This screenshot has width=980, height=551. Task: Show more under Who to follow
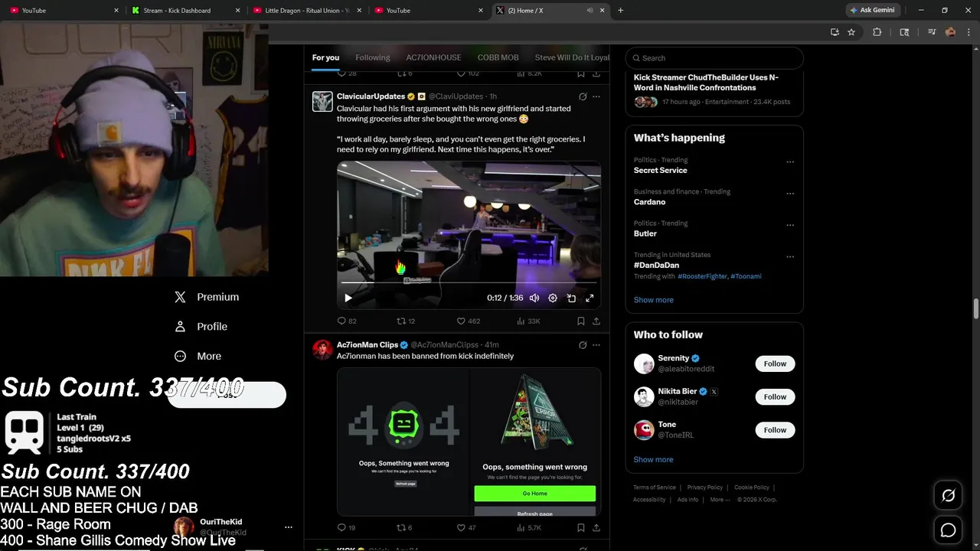click(x=653, y=460)
